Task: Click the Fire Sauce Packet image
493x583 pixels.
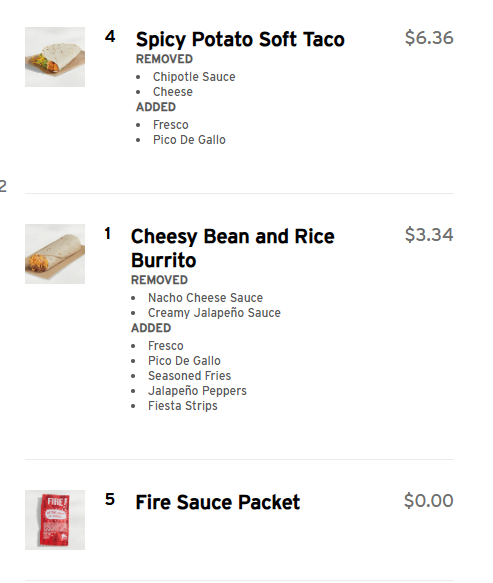Action: coord(55,520)
